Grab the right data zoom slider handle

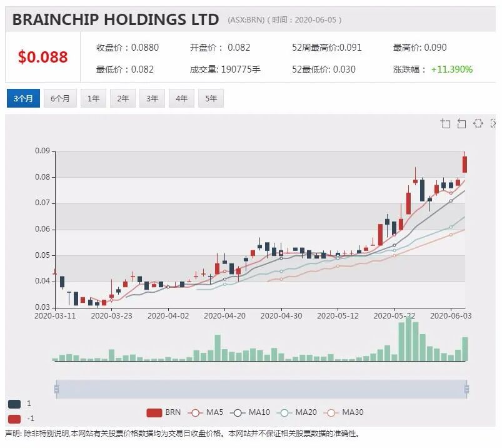tap(467, 389)
